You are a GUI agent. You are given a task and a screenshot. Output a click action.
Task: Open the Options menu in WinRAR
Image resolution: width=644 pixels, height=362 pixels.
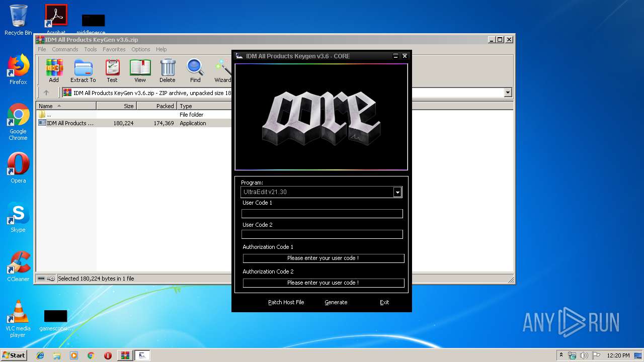[141, 49]
